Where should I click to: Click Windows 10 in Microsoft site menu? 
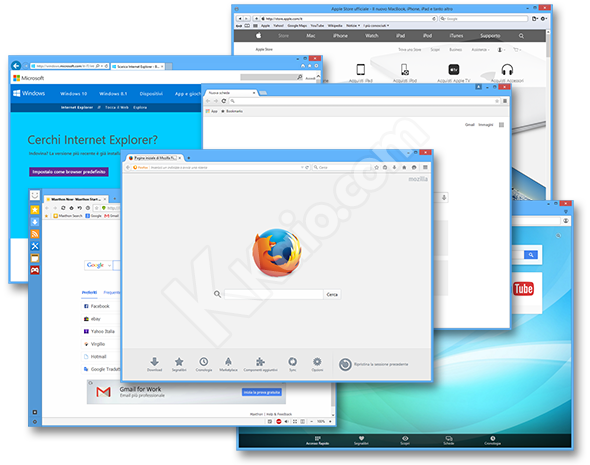73,94
